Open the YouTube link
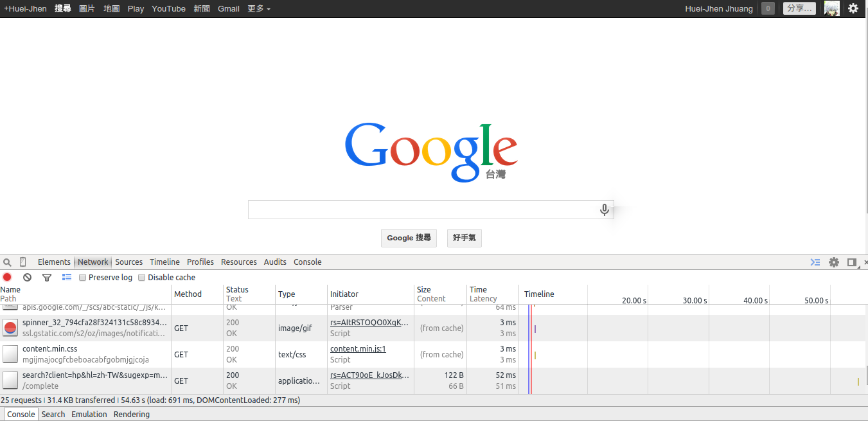The height and width of the screenshot is (421, 868). pos(169,9)
